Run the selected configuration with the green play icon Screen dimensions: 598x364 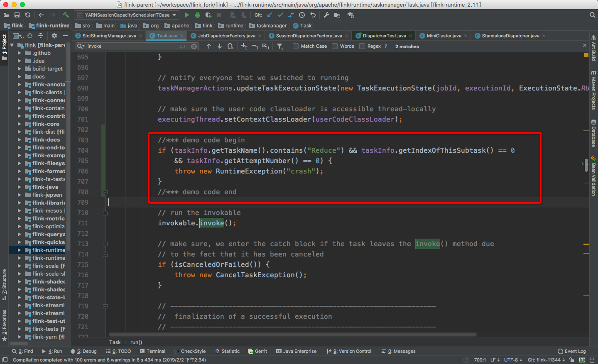tap(187, 15)
